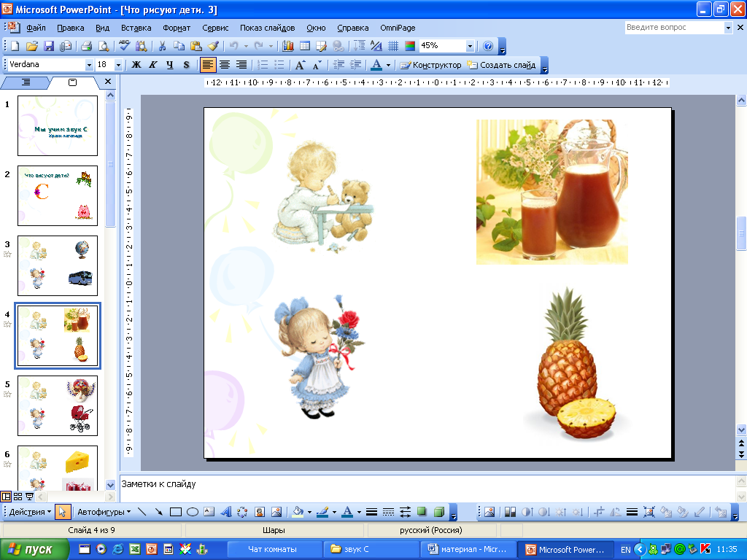Screen dimensions: 747x560
Task: Switch to Outline tab in slide pane
Action: click(26, 82)
